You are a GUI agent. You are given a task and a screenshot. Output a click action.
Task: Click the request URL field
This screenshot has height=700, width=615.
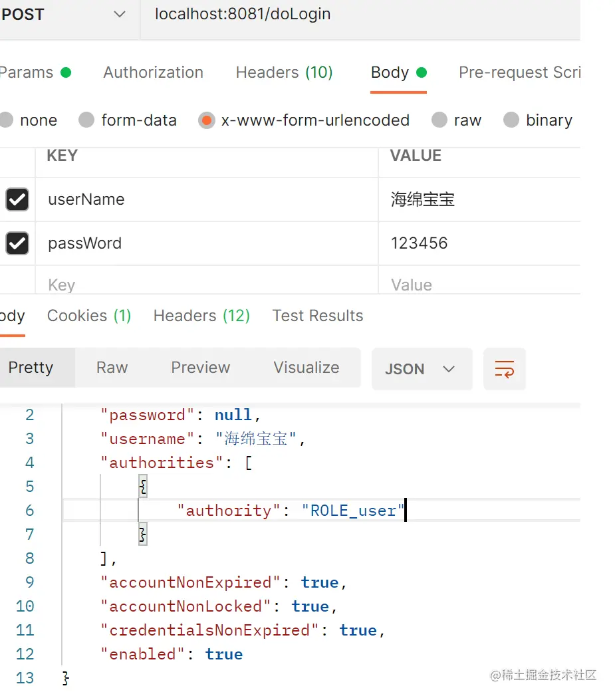coord(359,15)
